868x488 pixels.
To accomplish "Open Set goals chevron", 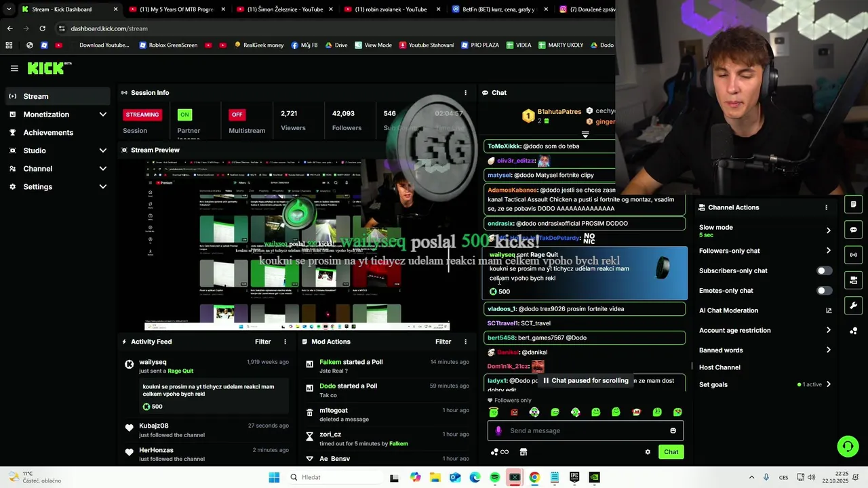I will [828, 384].
